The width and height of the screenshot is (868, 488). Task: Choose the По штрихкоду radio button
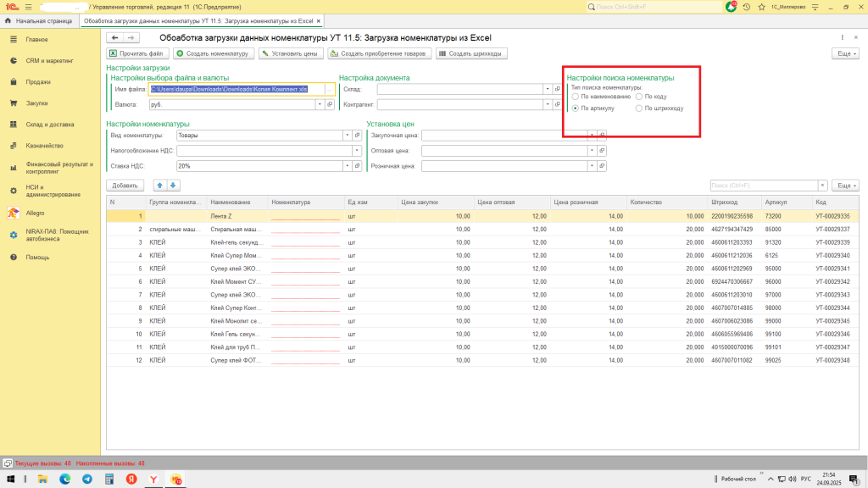click(640, 108)
